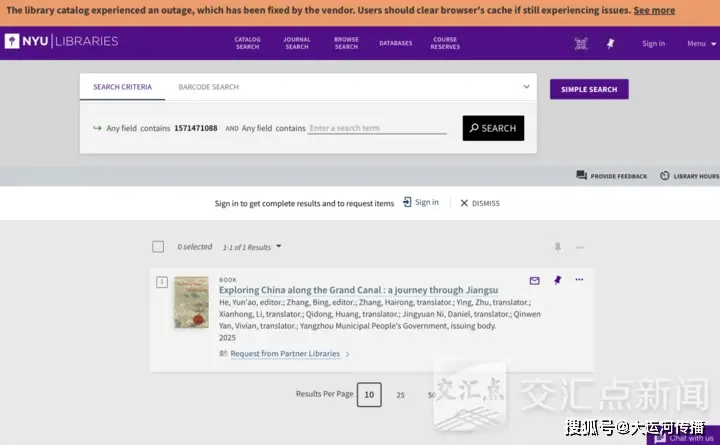
Task: Collapse the search criteria panel chevron
Action: click(x=526, y=87)
